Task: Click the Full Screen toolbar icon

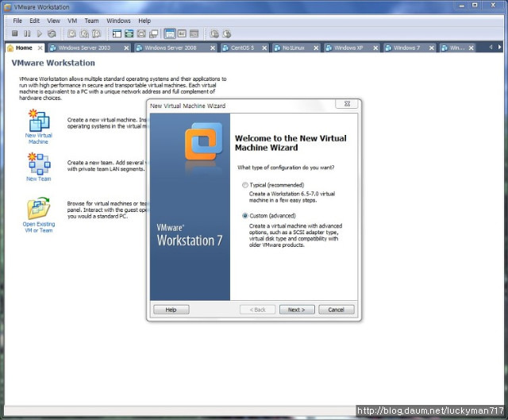Action: [141, 33]
